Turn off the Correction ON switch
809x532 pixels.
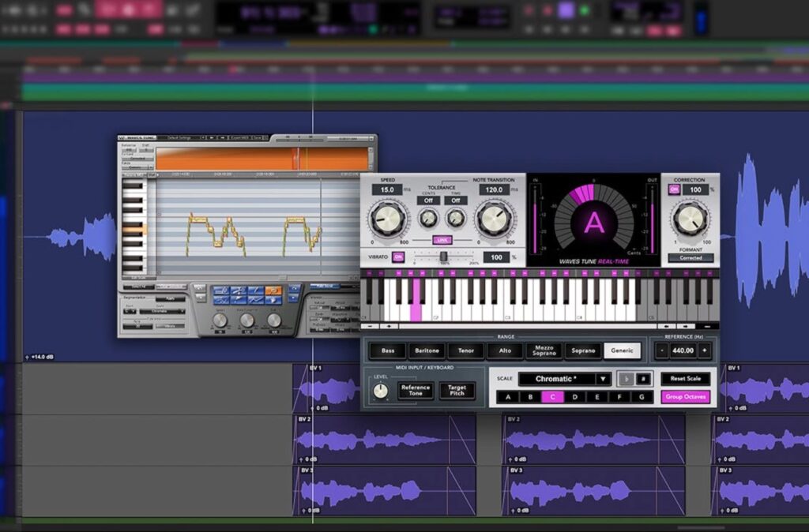pyautogui.click(x=675, y=190)
